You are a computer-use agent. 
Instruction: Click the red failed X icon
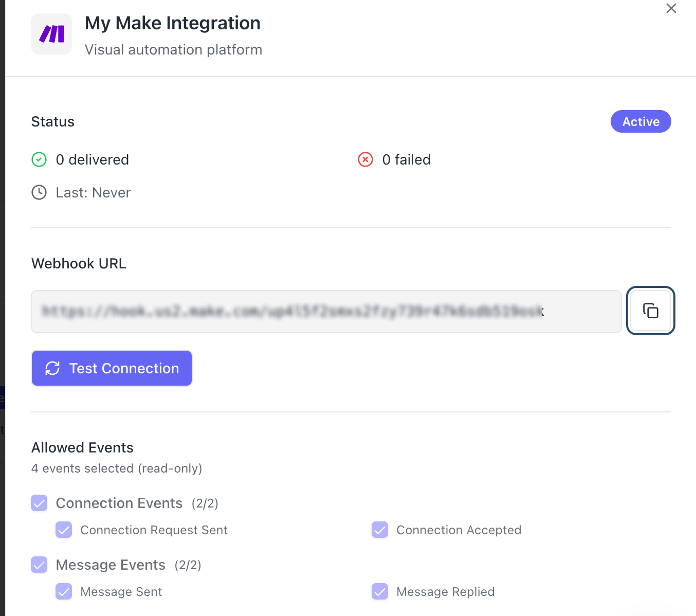coord(365,160)
